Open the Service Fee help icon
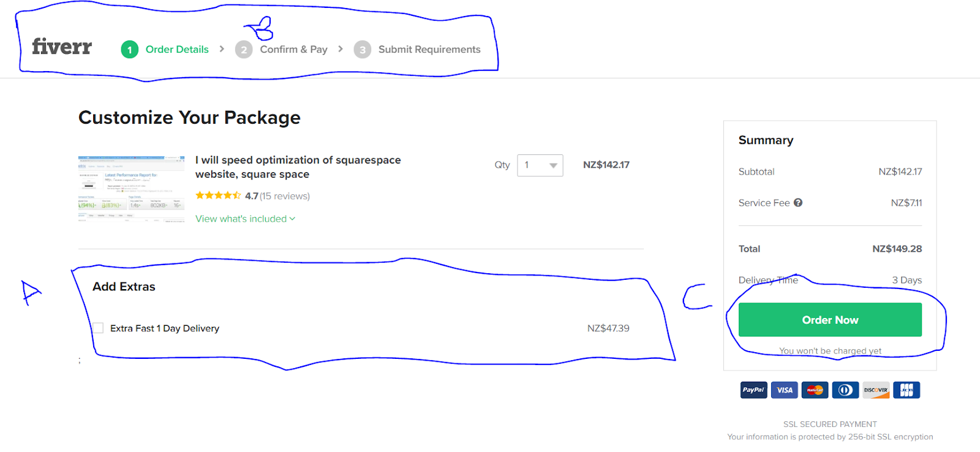 798,203
